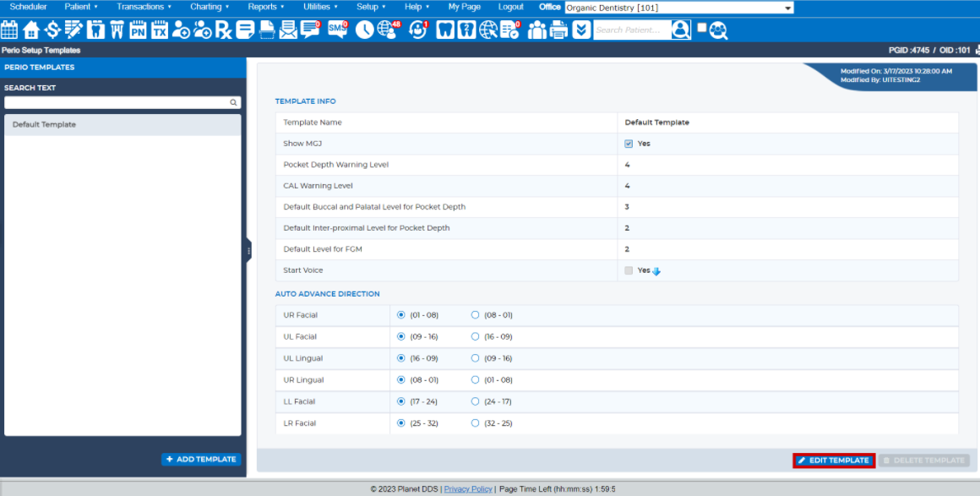Select the (08 - 01) radio for UR Facial
980x496 pixels.
point(474,314)
